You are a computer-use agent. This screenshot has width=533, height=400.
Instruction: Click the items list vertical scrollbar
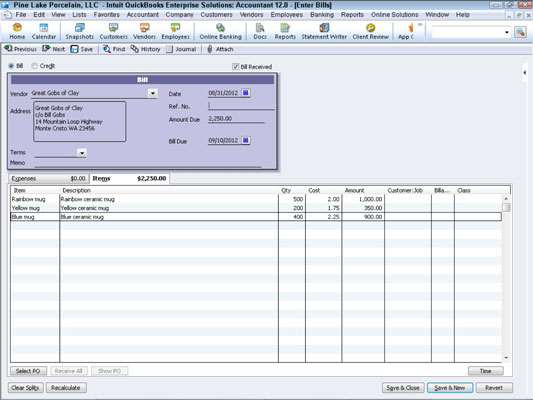pyautogui.click(x=506, y=278)
